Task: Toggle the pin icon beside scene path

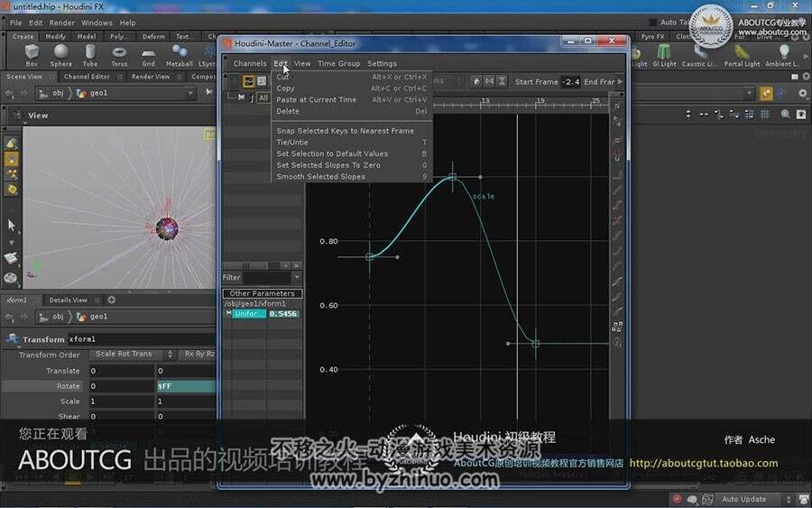Action: tap(208, 93)
